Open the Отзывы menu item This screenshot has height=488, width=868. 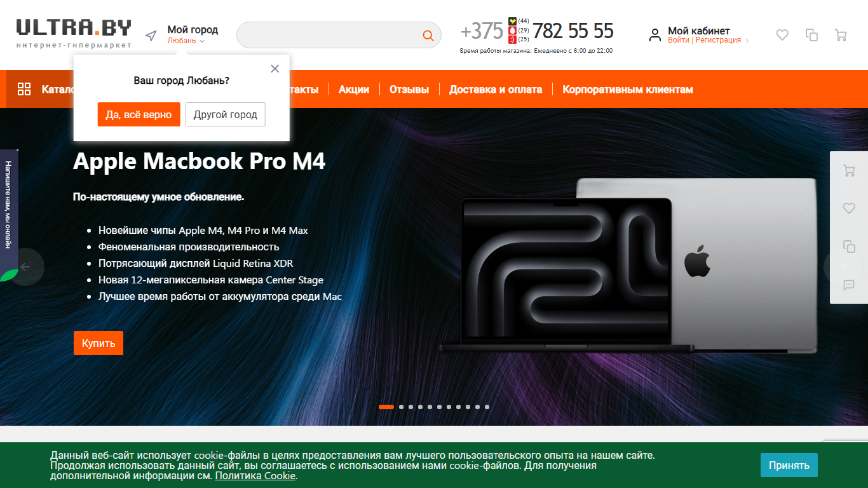click(x=409, y=89)
